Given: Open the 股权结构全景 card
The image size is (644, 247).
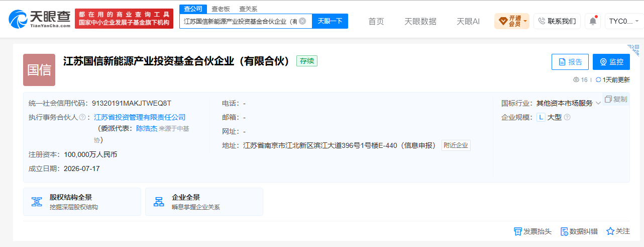Looking at the screenshot, I should (x=82, y=202).
